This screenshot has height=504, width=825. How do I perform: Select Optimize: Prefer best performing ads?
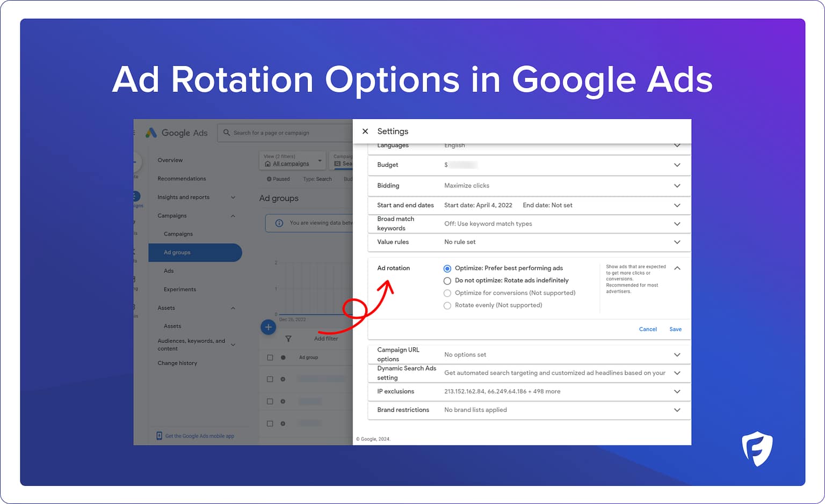(x=447, y=268)
